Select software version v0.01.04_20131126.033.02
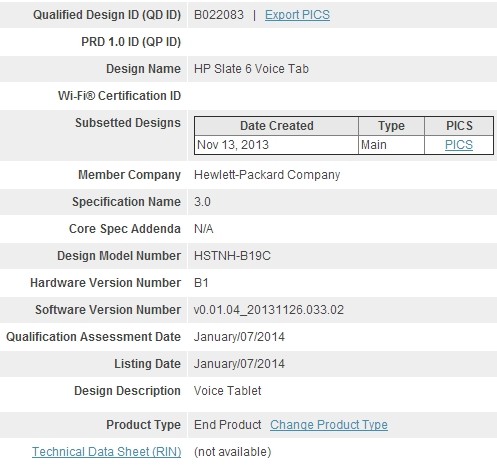 tap(269, 310)
